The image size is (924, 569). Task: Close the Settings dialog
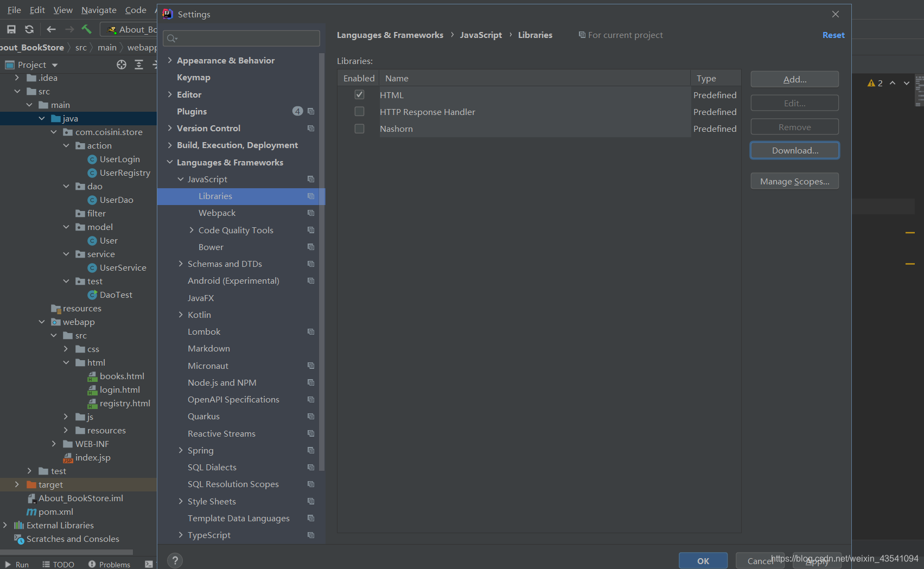(x=836, y=14)
